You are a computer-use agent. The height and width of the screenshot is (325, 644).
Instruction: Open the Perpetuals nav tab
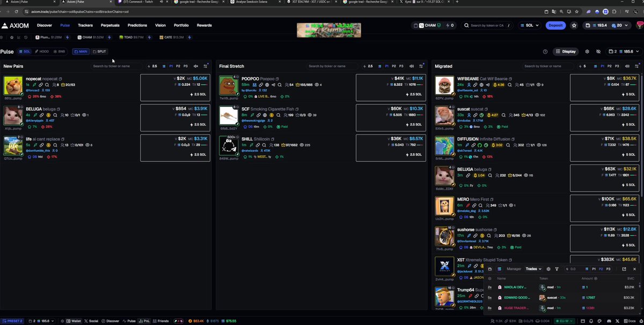110,25
